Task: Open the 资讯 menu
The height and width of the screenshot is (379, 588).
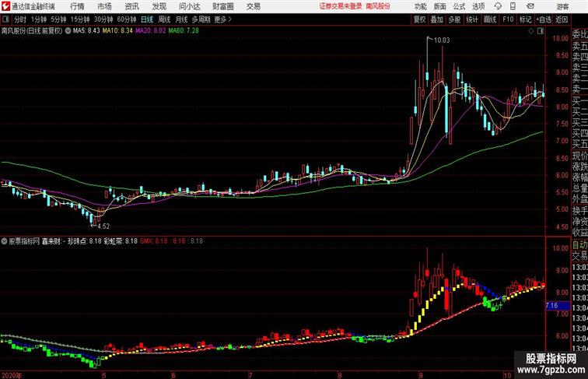Action: tap(131, 6)
